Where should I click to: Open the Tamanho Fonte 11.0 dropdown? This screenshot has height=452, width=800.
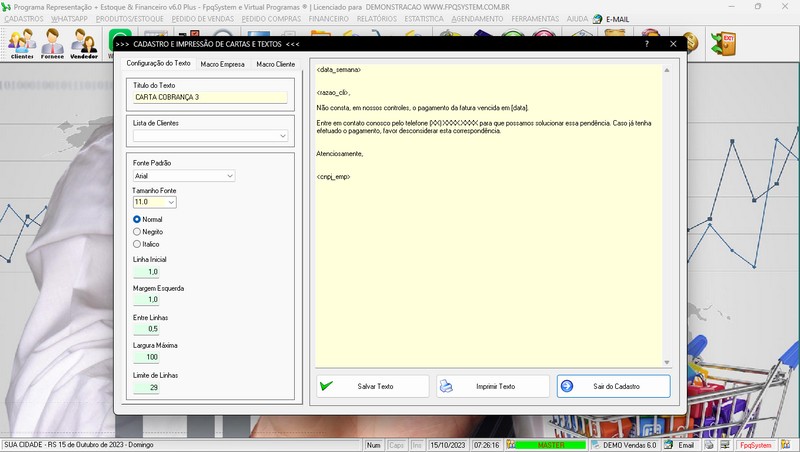171,203
